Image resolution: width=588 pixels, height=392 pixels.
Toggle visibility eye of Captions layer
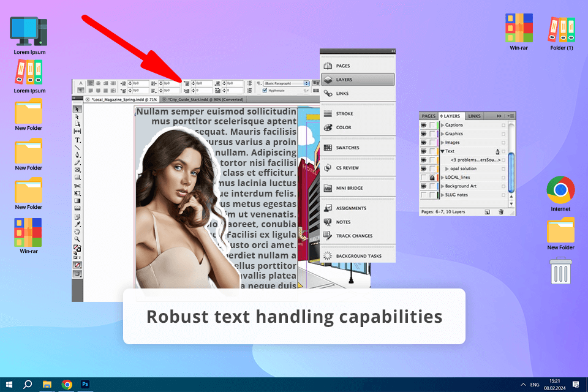[x=424, y=125]
